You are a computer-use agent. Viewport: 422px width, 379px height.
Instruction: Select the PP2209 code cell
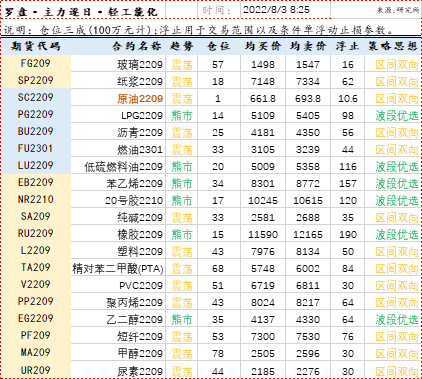click(36, 301)
